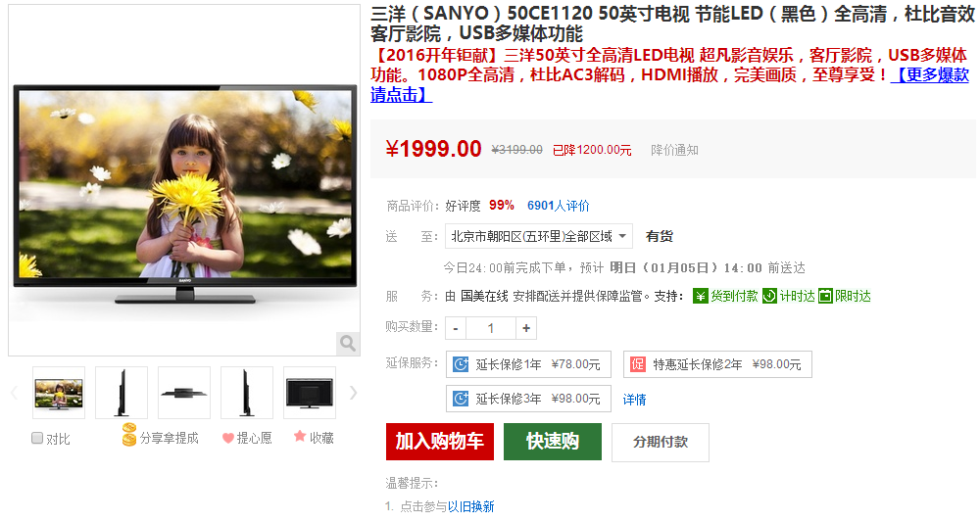The width and height of the screenshot is (980, 522).
Task: Select the fourth thumbnail showing TV side profile
Action: 247,393
